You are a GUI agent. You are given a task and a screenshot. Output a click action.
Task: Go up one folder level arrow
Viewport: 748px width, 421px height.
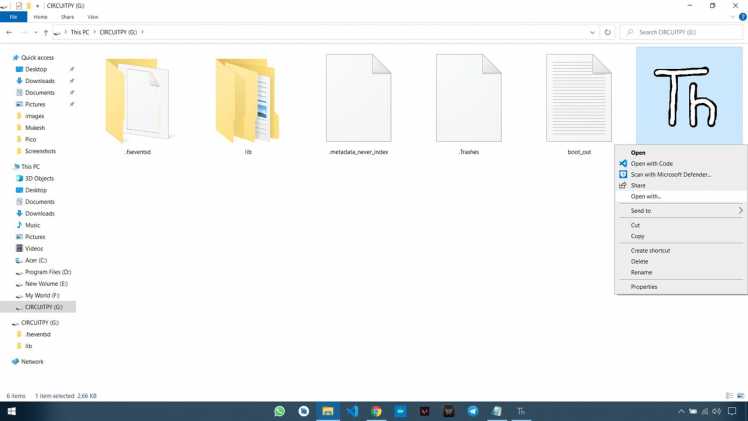(x=46, y=32)
